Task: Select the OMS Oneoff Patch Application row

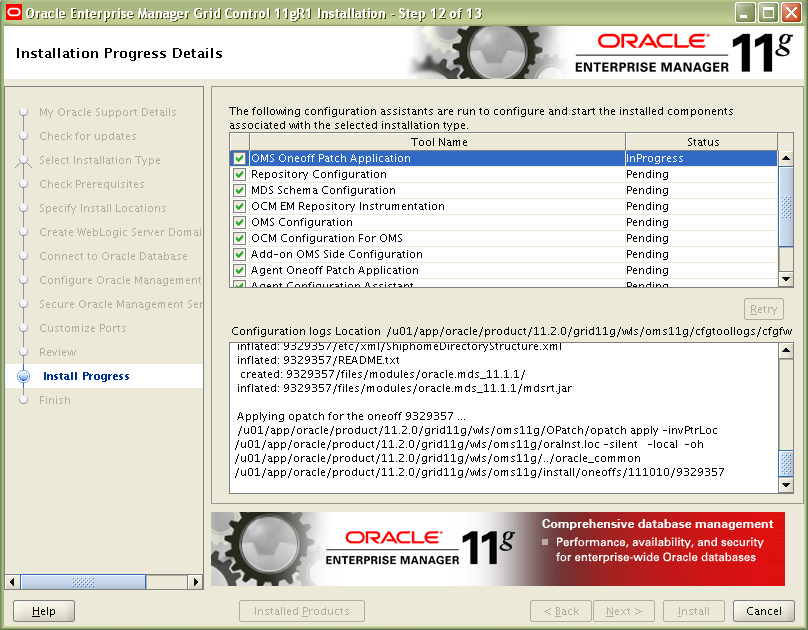Action: (503, 158)
